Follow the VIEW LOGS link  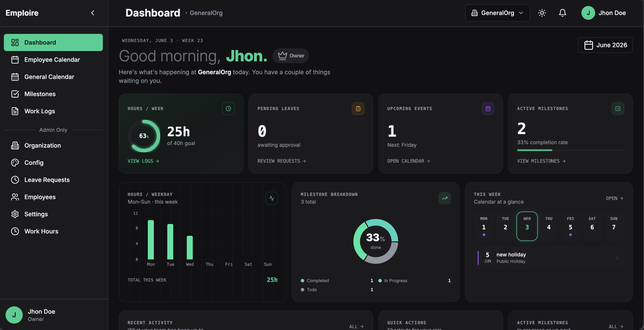143,161
